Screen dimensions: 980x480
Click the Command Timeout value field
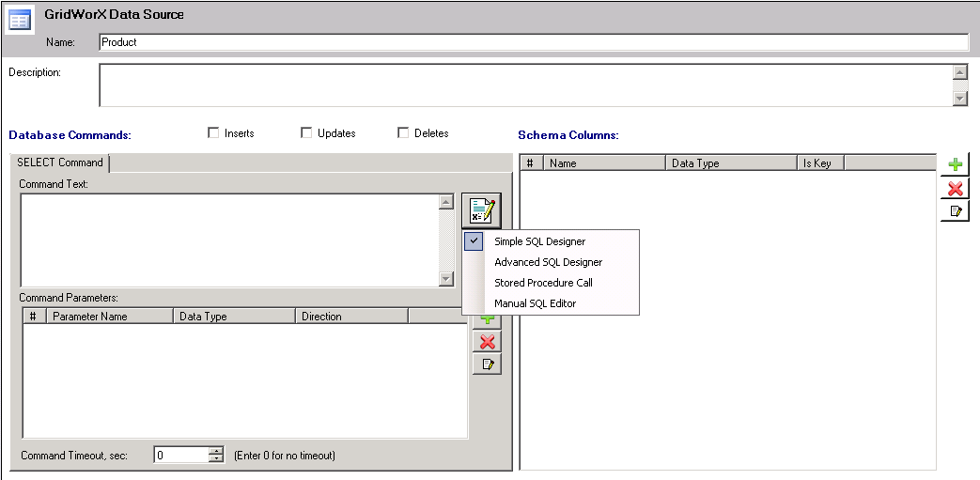point(180,455)
